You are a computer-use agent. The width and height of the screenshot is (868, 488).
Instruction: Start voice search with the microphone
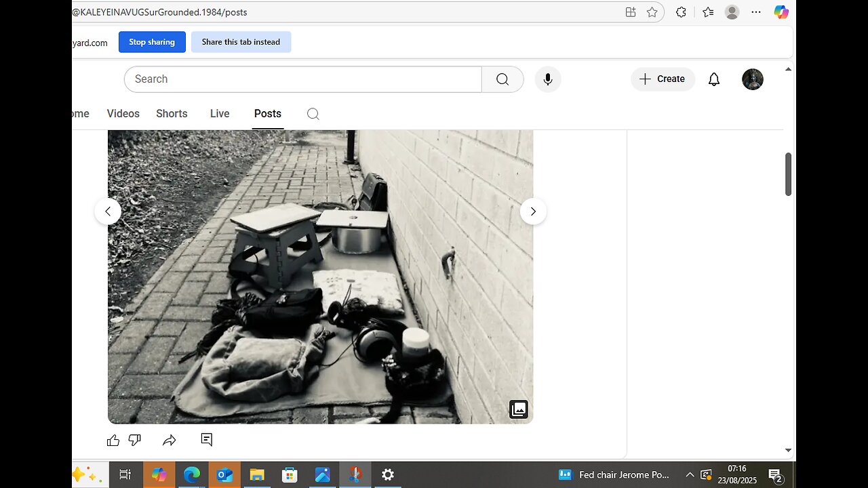tap(548, 79)
